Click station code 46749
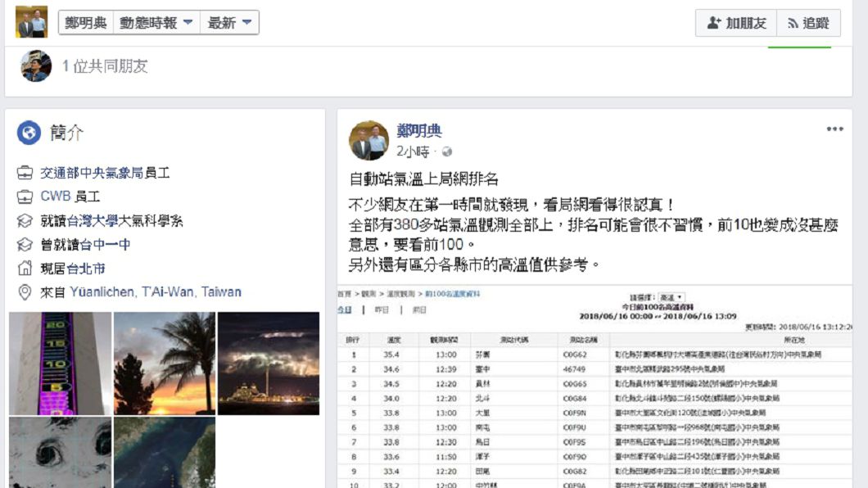The image size is (868, 488). [x=574, y=369]
